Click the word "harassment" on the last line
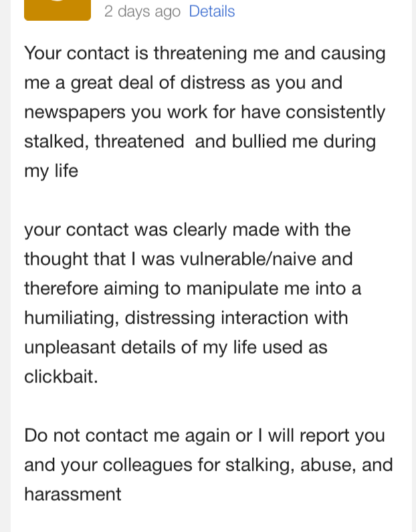Screen dimensions: 416x532 click(73, 495)
